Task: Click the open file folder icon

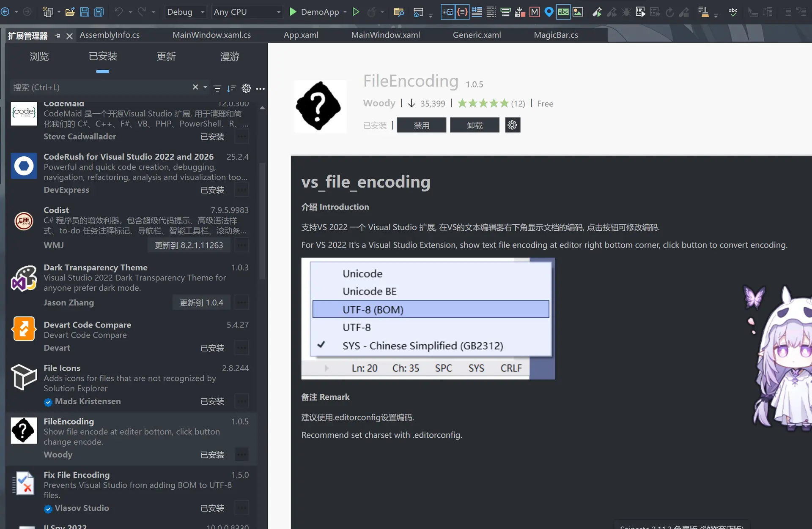Action: point(70,12)
